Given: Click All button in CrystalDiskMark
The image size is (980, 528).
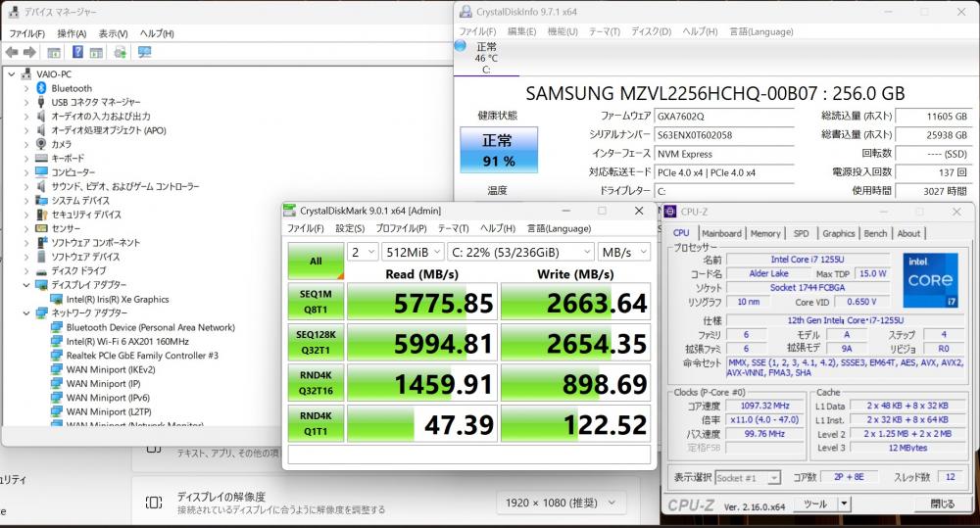Looking at the screenshot, I should point(316,261).
